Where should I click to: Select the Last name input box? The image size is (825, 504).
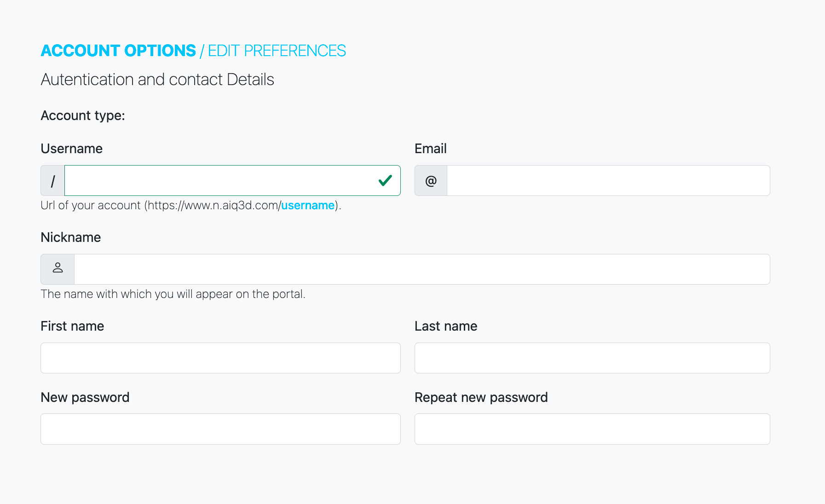(x=592, y=358)
